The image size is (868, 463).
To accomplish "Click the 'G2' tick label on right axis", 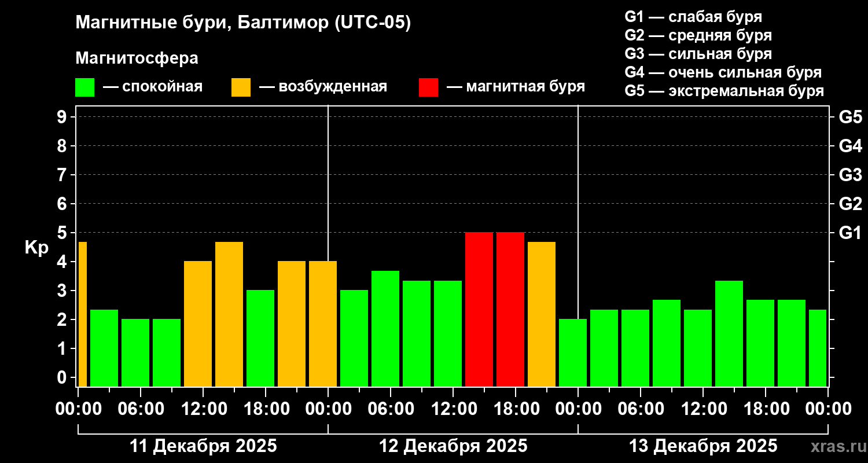I will coord(851,204).
